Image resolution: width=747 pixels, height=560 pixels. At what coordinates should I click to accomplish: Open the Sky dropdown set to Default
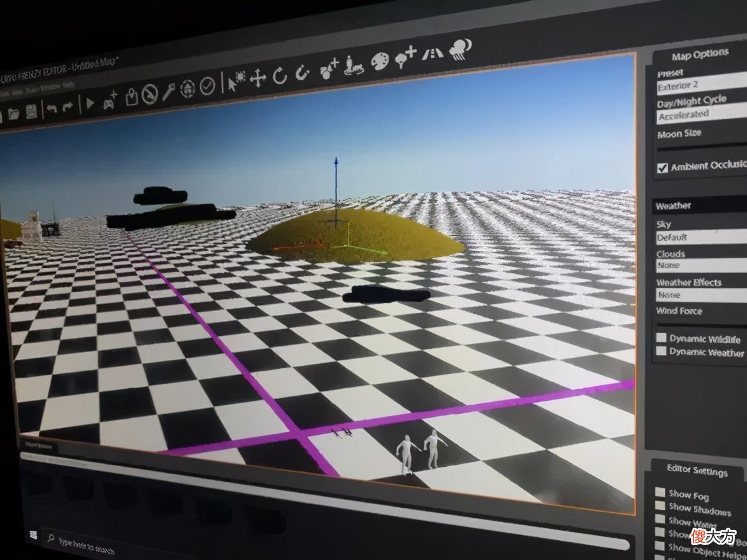[702, 237]
